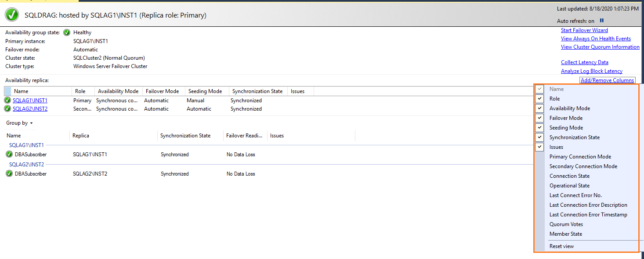Image resolution: width=644 pixels, height=259 pixels.
Task: Click the Add/Remove Columns link
Action: pos(607,80)
